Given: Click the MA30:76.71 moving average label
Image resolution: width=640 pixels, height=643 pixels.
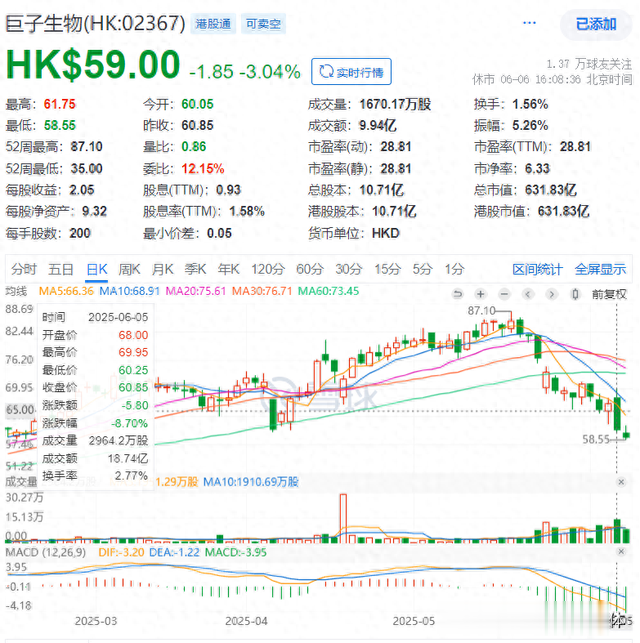Looking at the screenshot, I should 262,291.
